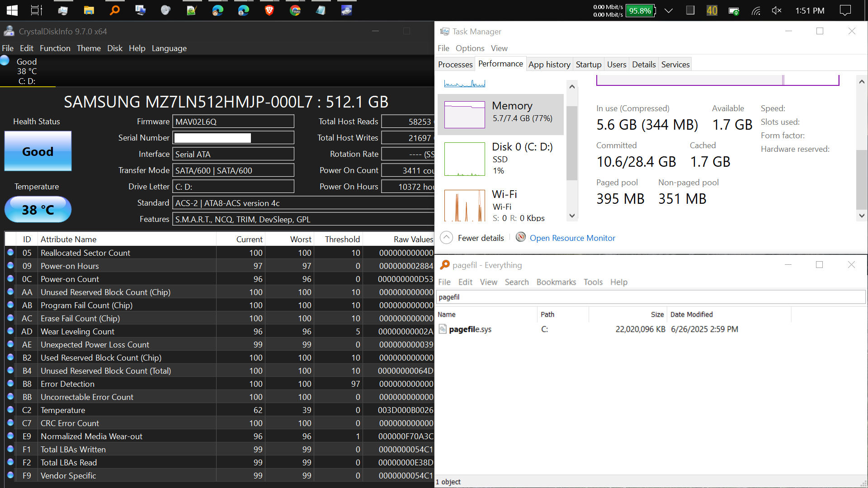Collapse Task Manager with Fewer details

pyautogui.click(x=472, y=238)
